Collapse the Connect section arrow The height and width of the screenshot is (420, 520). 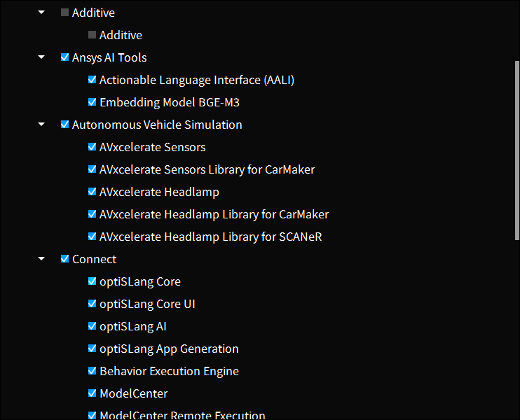(42, 259)
